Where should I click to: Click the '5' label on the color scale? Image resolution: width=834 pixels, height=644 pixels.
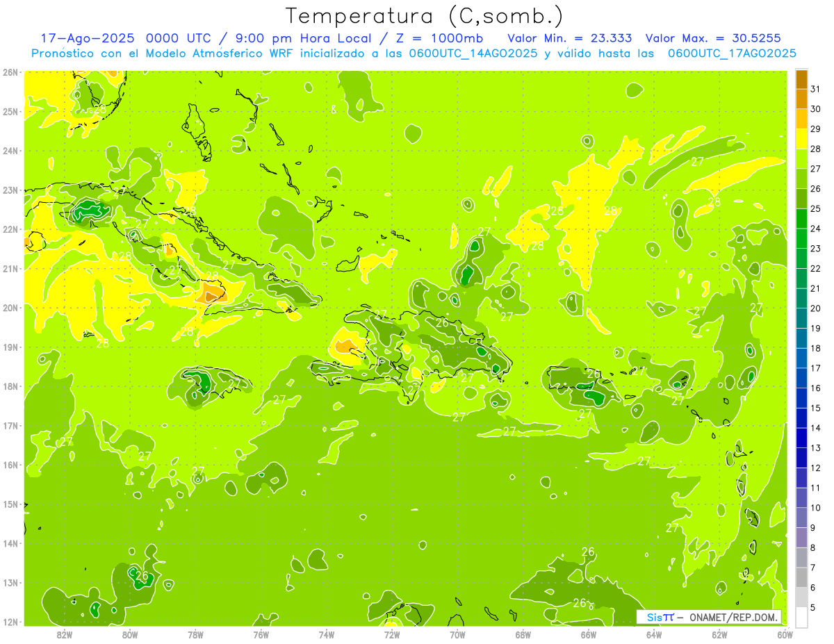click(x=813, y=607)
